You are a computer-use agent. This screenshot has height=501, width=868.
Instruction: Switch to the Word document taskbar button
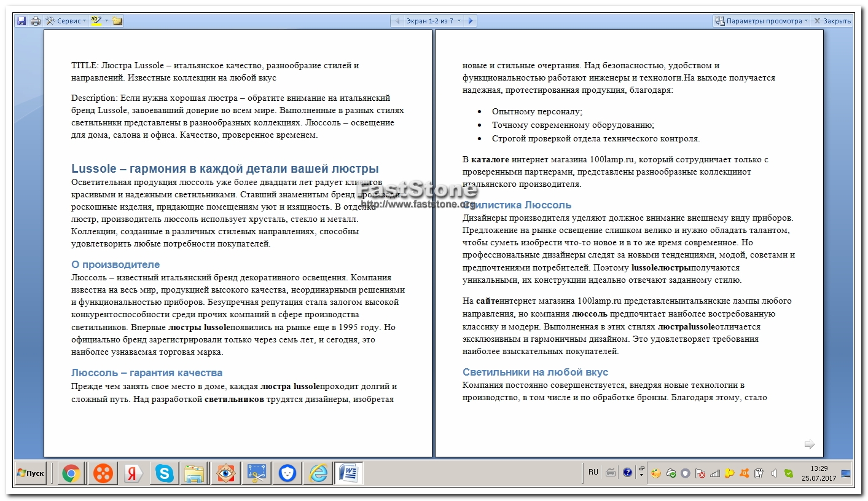click(x=349, y=473)
